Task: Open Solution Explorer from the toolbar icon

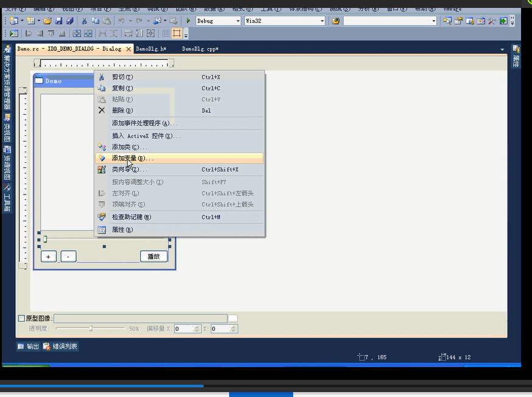Action: click(x=447, y=21)
